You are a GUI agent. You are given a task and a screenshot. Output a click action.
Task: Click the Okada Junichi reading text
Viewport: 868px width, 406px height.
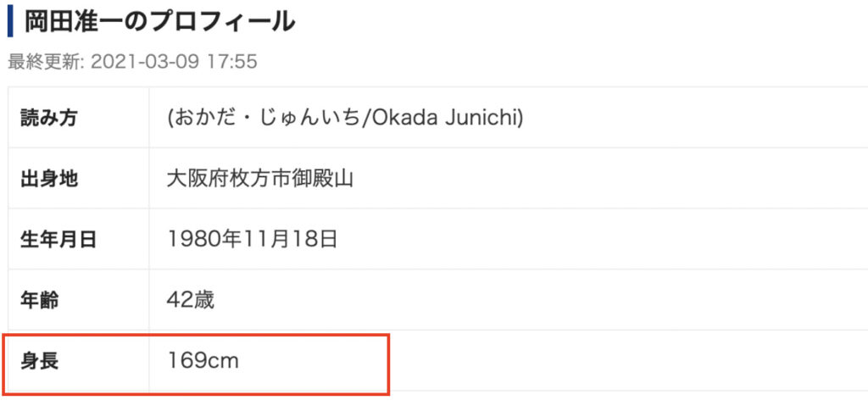tap(448, 118)
